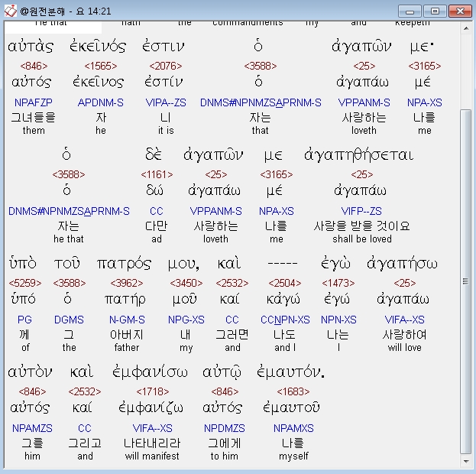Click the Korean gloss 나도
Image resolution: width=476 pixels, height=474 pixels.
(284, 335)
